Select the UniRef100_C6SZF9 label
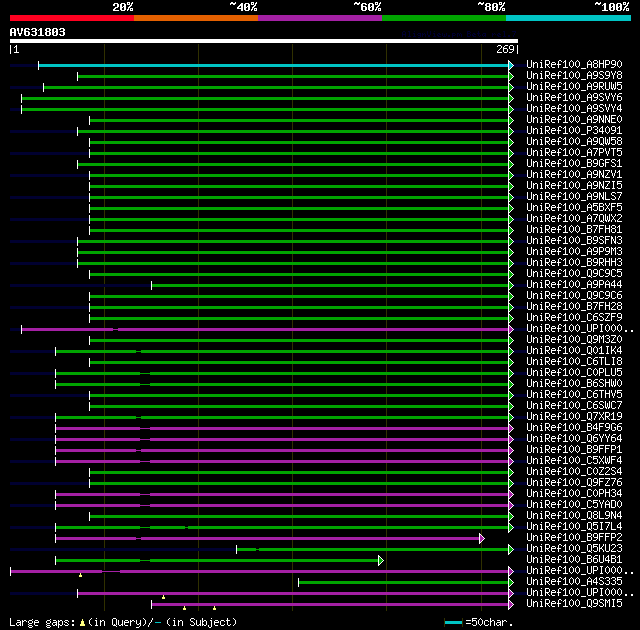 (574, 318)
